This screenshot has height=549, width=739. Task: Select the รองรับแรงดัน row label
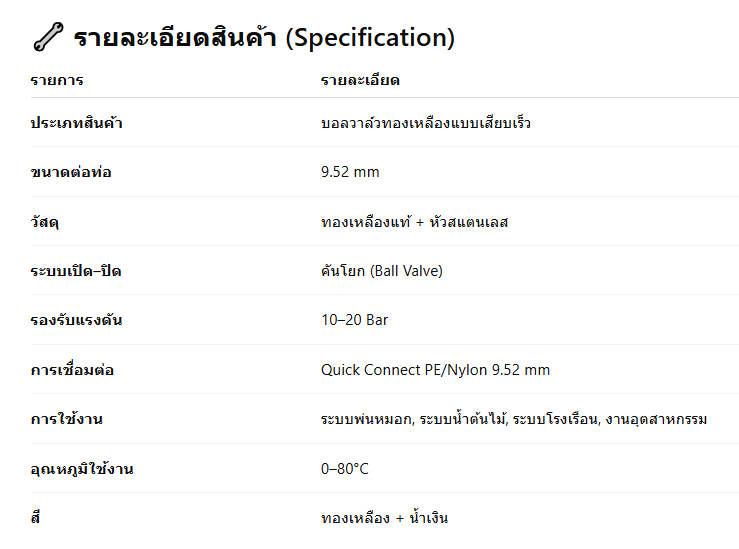77,320
